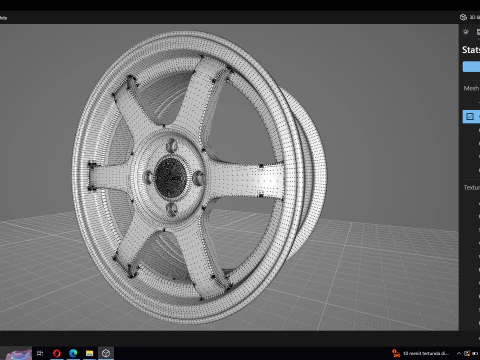
Task: Click the wheel rim 3D model
Action: click(x=199, y=177)
